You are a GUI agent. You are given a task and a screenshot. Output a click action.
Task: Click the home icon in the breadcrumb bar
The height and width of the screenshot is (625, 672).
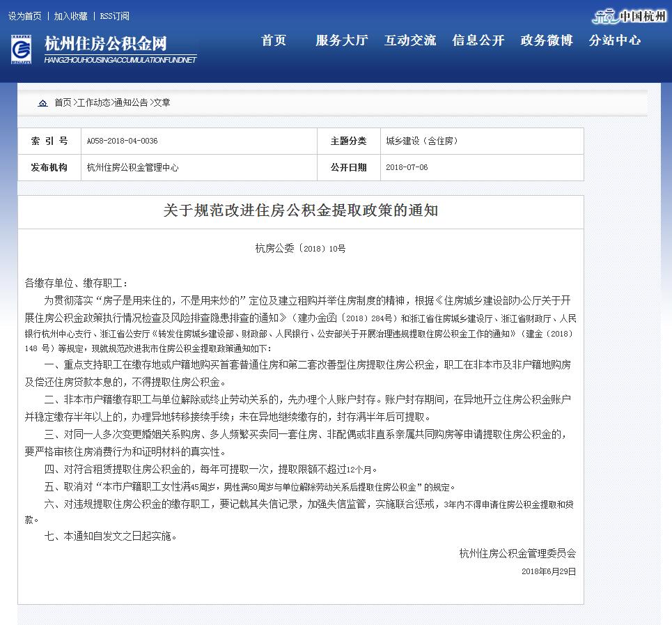click(x=42, y=102)
